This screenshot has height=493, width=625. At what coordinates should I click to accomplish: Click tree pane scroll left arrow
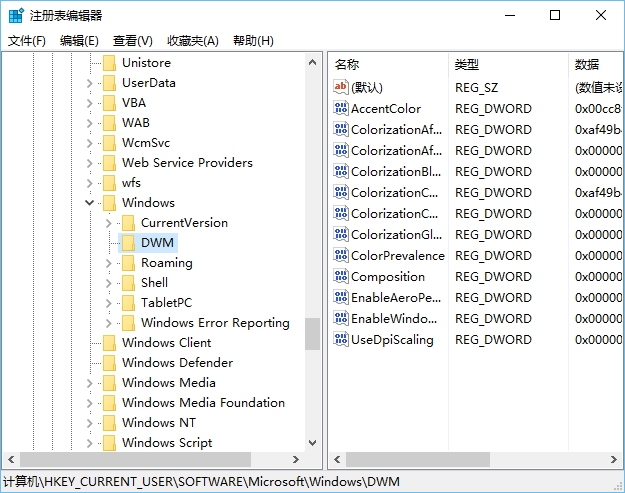[11, 459]
